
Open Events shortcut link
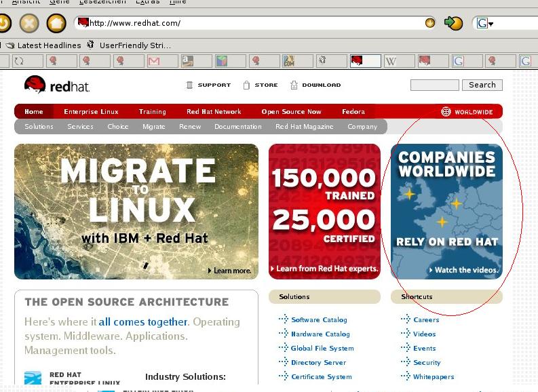click(x=425, y=349)
